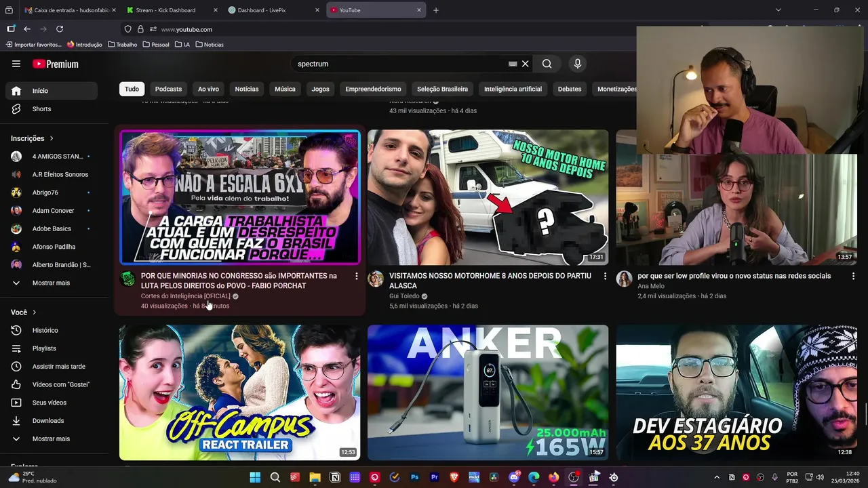
Task: Expand the Você section chevron
Action: [34, 312]
